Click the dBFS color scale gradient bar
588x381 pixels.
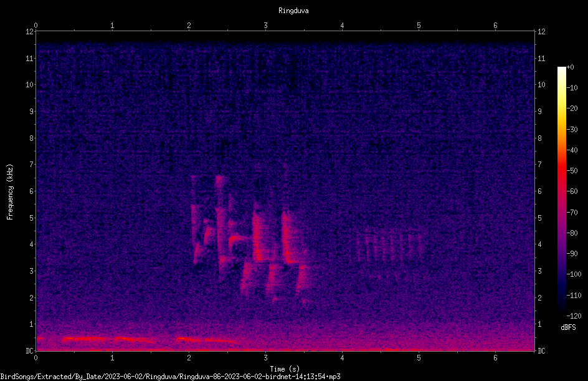pos(561,191)
